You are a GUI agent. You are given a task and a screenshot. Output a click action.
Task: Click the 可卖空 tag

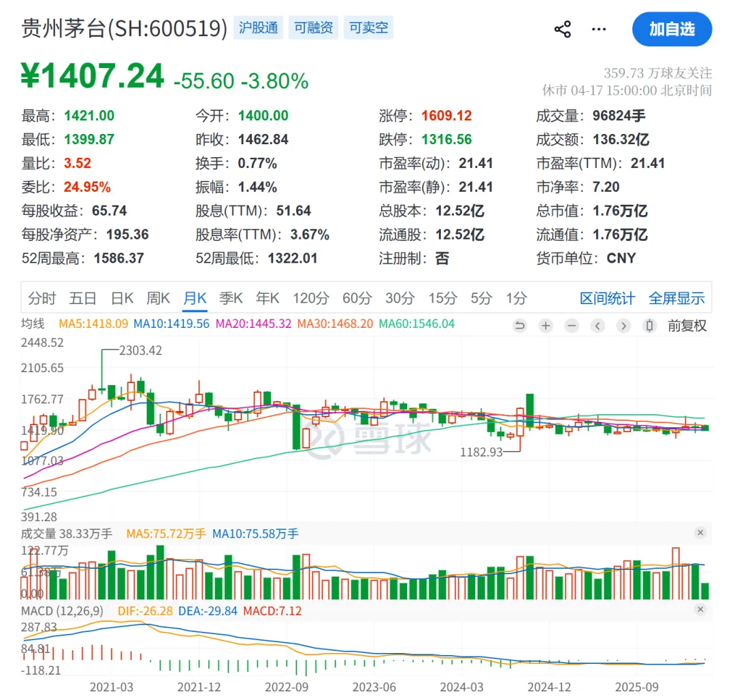tap(368, 28)
